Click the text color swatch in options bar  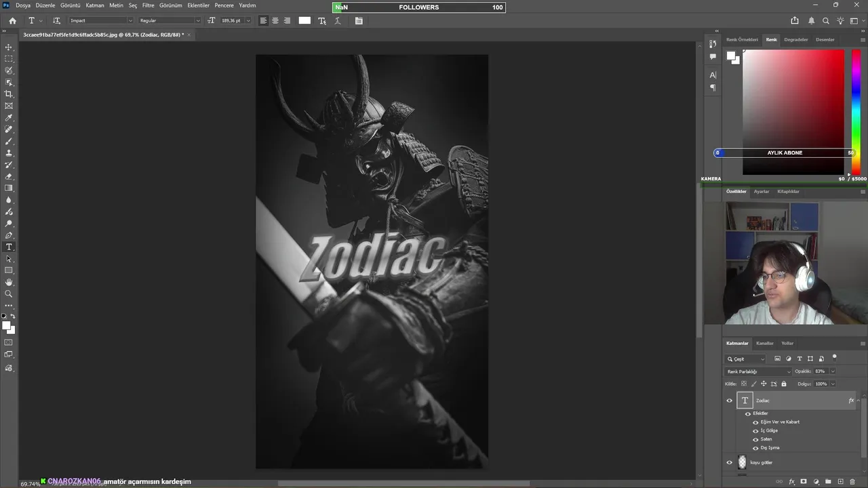coord(304,20)
